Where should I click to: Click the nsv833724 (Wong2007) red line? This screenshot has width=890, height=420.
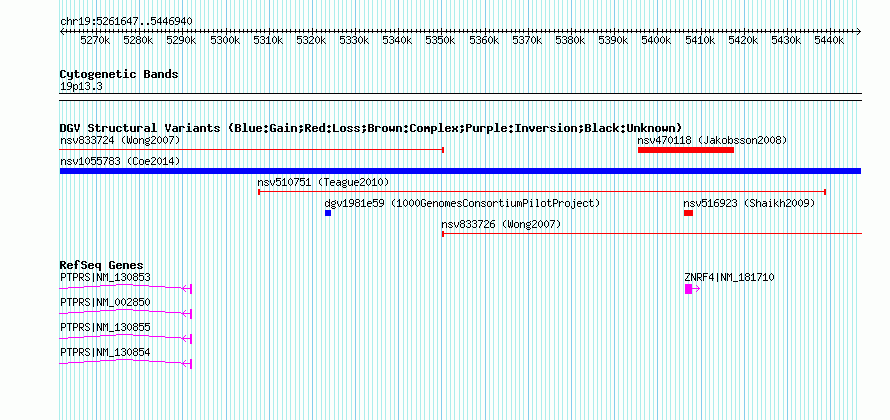251,150
